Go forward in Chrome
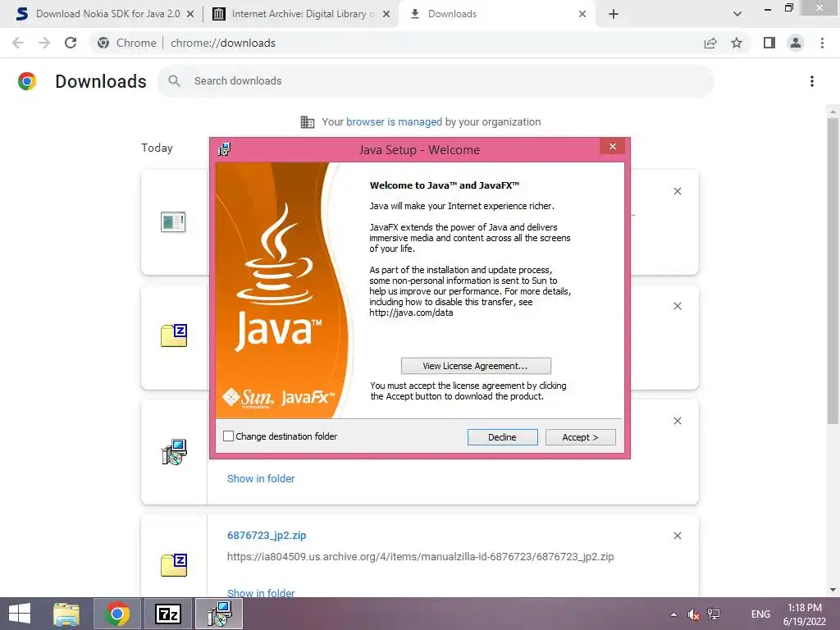Viewport: 840px width, 630px height. click(44, 43)
